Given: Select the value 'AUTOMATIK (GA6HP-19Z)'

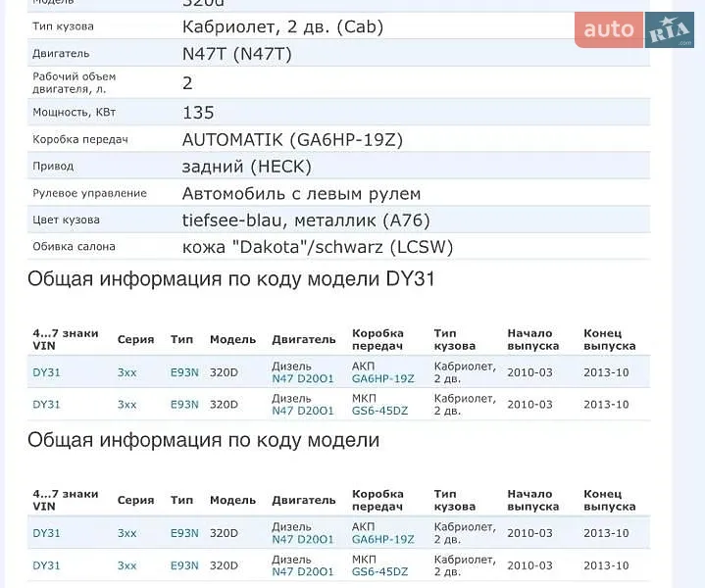Looking at the screenshot, I should click(292, 140).
